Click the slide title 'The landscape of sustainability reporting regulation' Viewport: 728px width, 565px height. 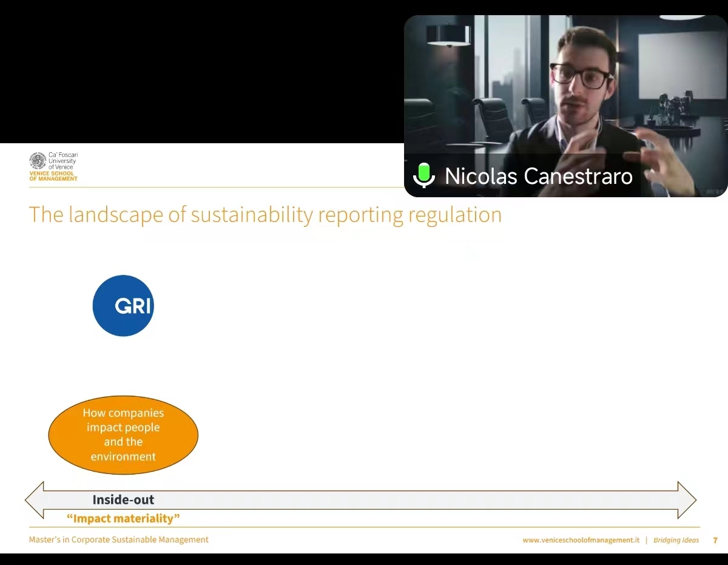265,215
